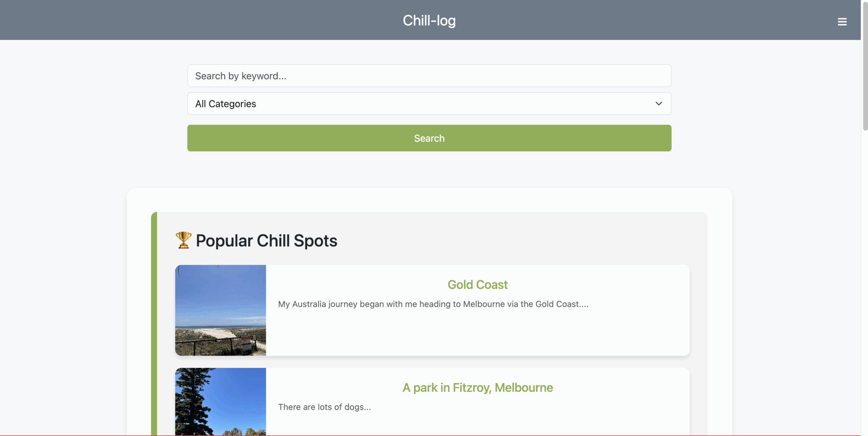
Task: Click the Gold Coast description excerpt
Action: click(x=433, y=304)
